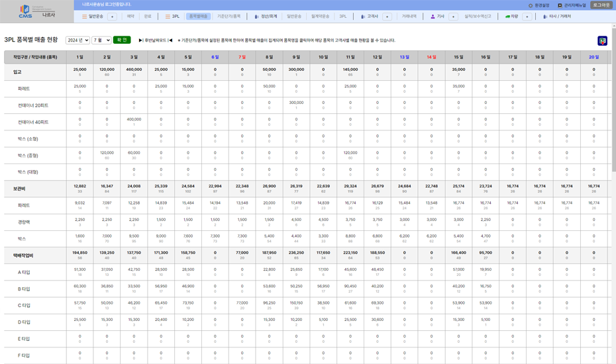Click the 택배작업비 category row label
616x364 pixels.
[x=23, y=255]
